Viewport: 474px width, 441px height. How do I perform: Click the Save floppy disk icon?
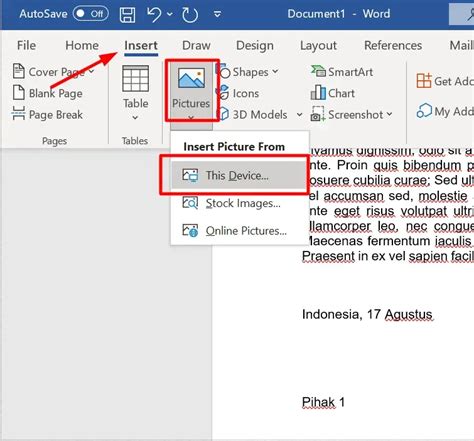[127, 15]
